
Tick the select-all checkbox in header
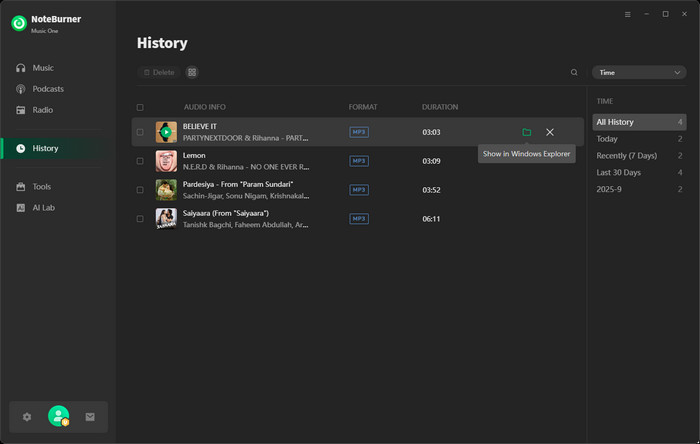(x=140, y=107)
